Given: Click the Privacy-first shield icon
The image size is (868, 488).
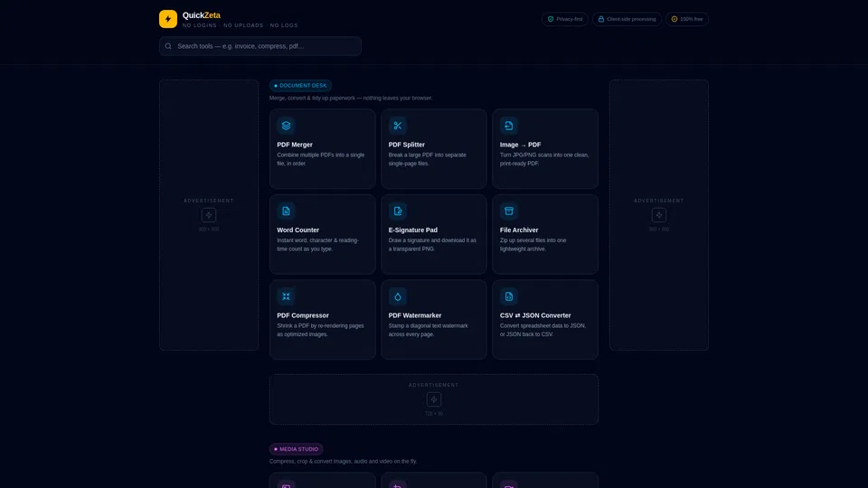Looking at the screenshot, I should click(551, 19).
